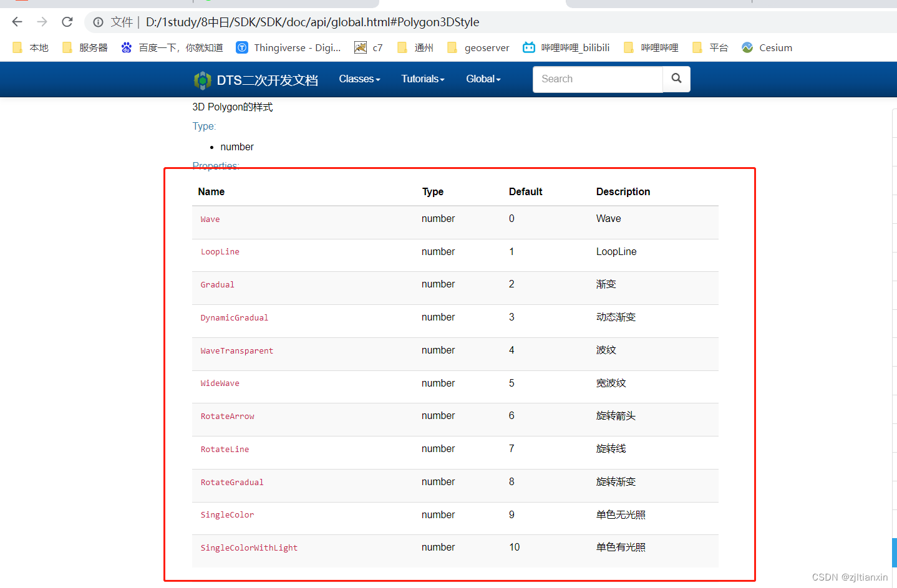This screenshot has width=897, height=588.
Task: Open the c7 bookmark
Action: point(369,47)
